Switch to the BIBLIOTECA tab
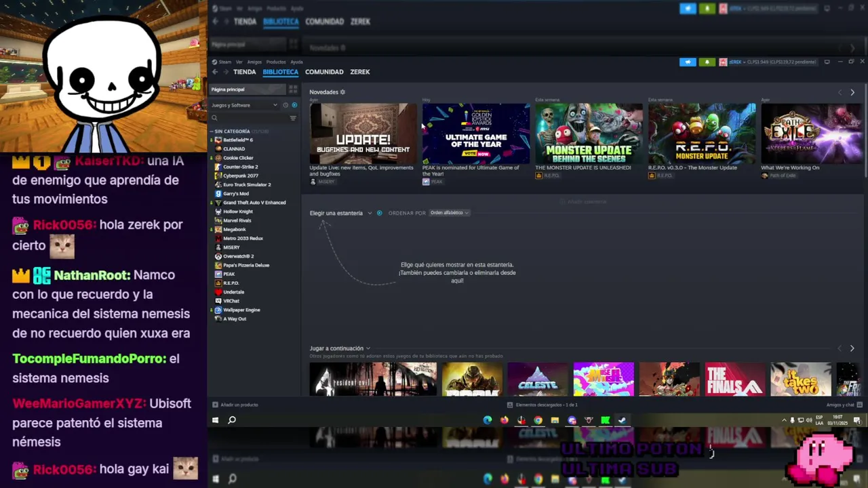 coord(280,72)
